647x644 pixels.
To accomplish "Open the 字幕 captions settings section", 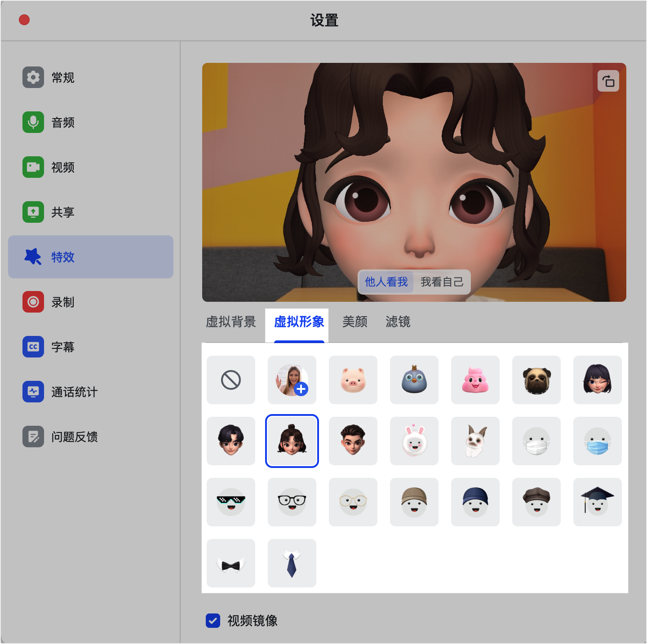I will pyautogui.click(x=91, y=347).
